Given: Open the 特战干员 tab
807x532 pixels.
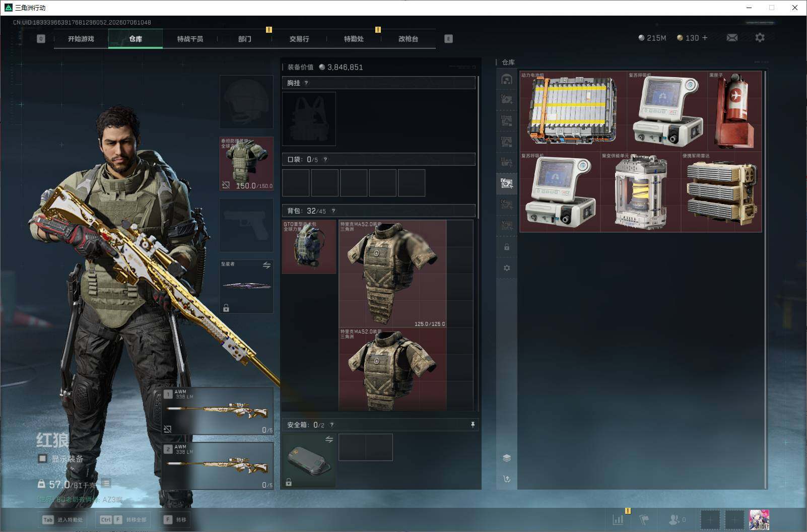Looking at the screenshot, I should click(x=190, y=39).
